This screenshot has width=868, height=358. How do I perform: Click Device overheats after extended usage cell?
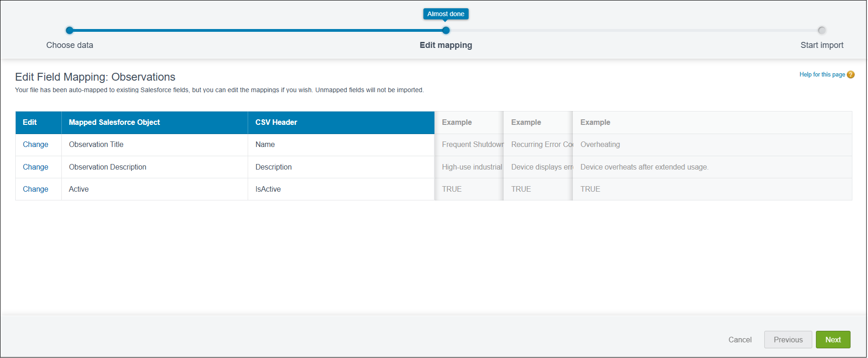(x=713, y=167)
